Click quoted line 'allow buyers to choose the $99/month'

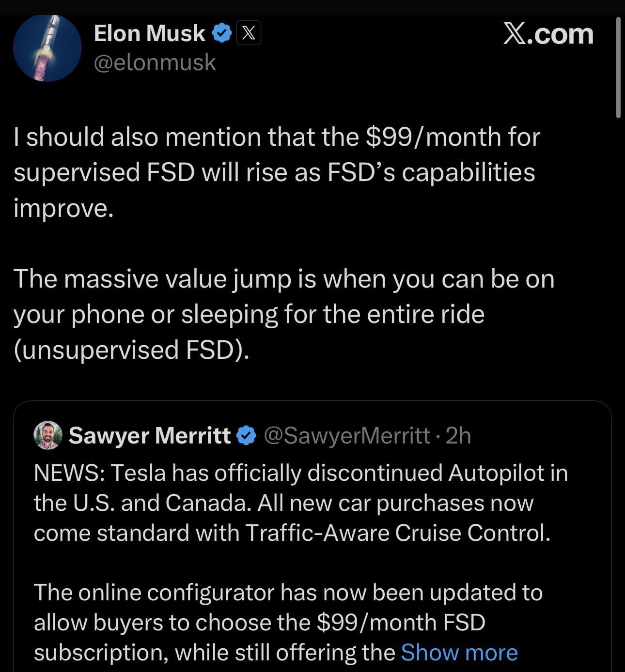coord(259,623)
